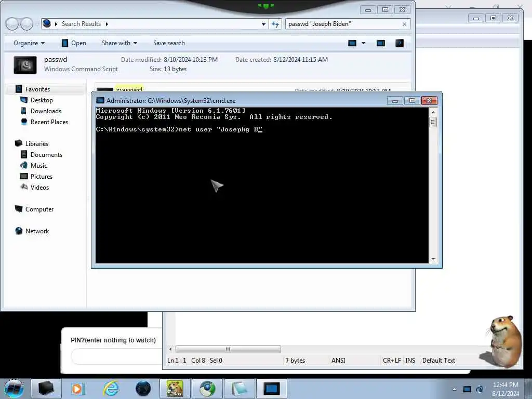Click the display tray icon
Screen dimensions: 532x399
point(467,389)
